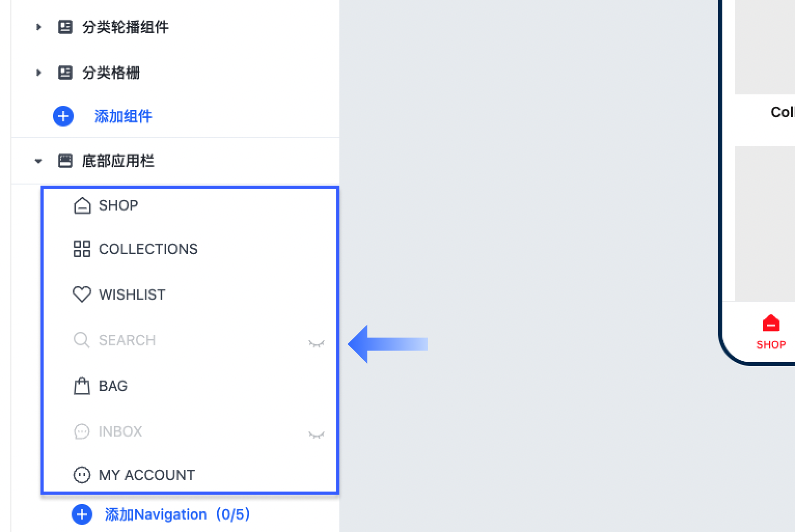Viewport: 795px width, 532px height.
Task: Click the 添加组件 link
Action: pyautogui.click(x=124, y=116)
